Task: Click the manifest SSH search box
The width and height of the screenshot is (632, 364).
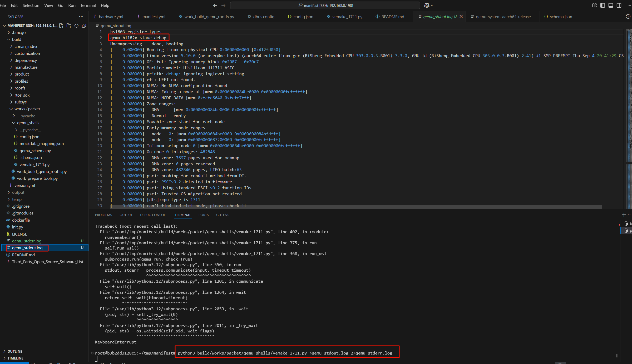Action: point(325,5)
